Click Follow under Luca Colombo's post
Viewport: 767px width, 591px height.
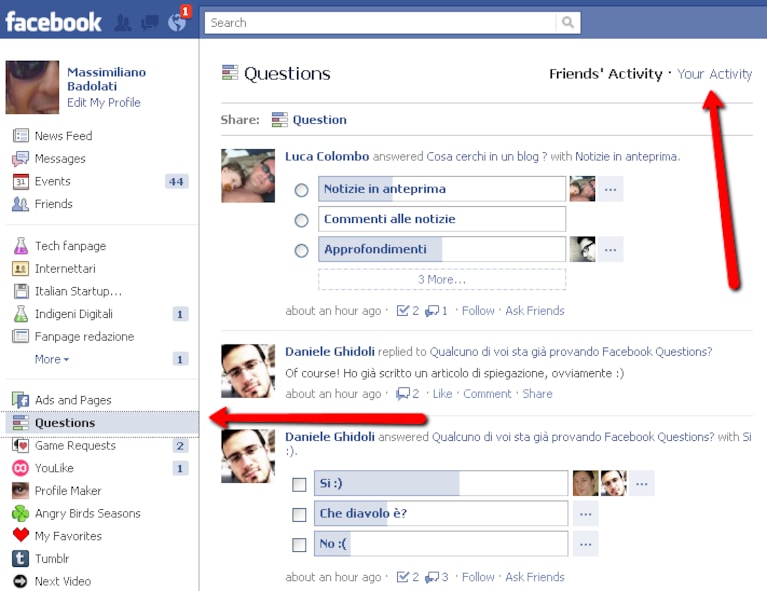point(478,311)
